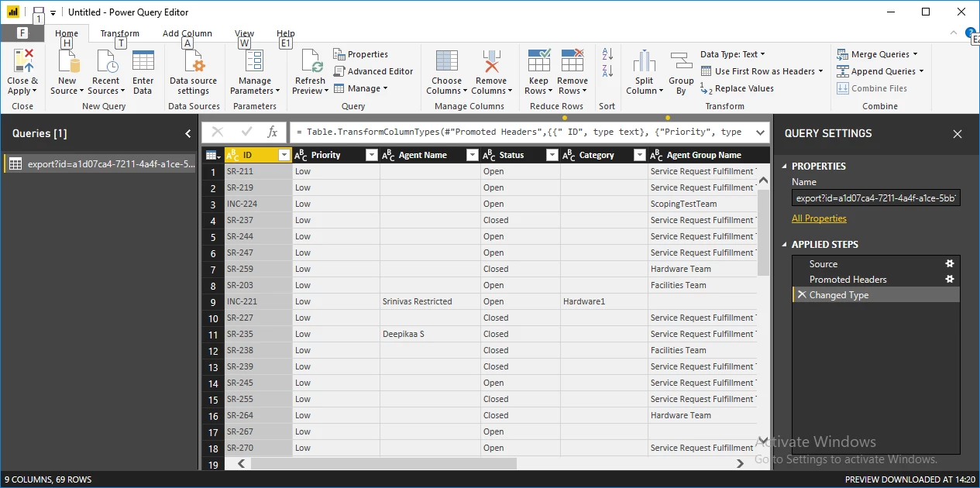
Task: Click Append Queries
Action: tap(880, 71)
